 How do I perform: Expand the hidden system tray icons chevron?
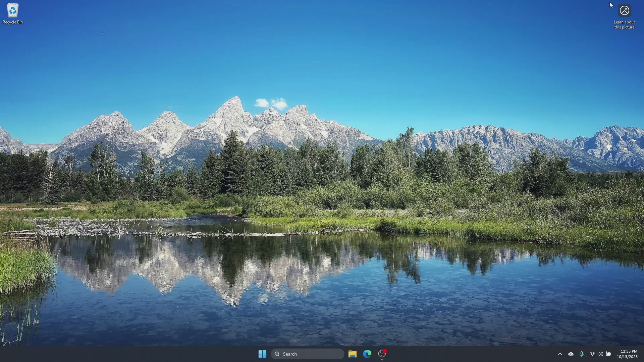pos(560,354)
